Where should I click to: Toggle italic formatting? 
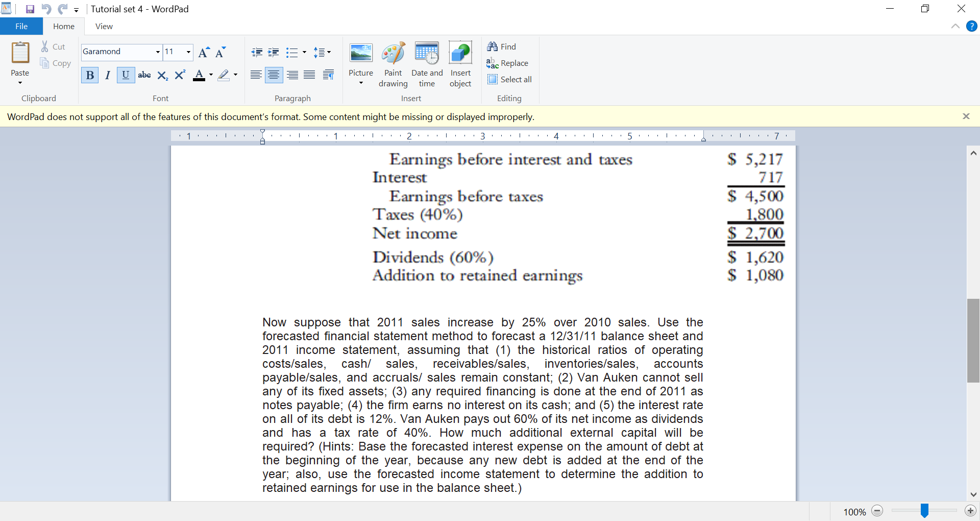(x=107, y=75)
